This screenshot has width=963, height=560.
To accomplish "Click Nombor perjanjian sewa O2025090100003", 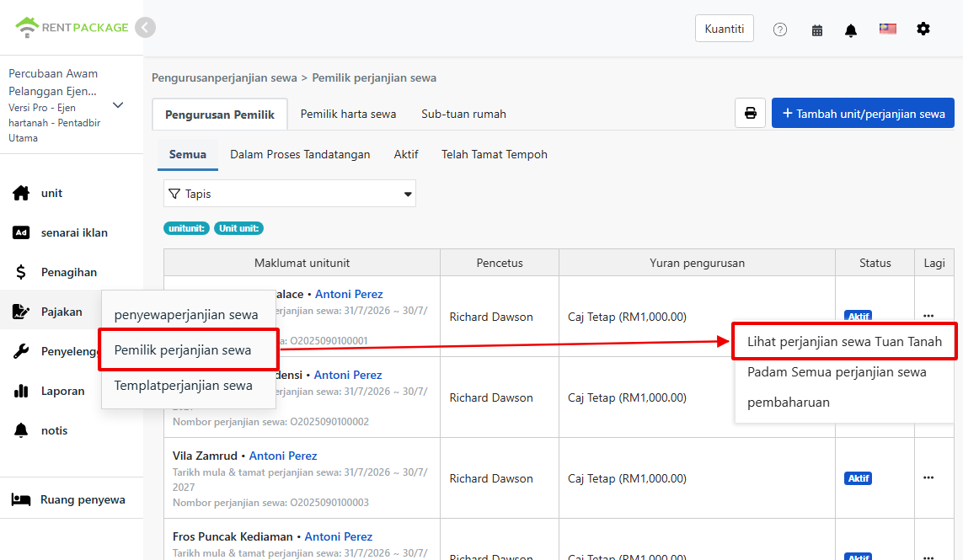I will [x=270, y=502].
